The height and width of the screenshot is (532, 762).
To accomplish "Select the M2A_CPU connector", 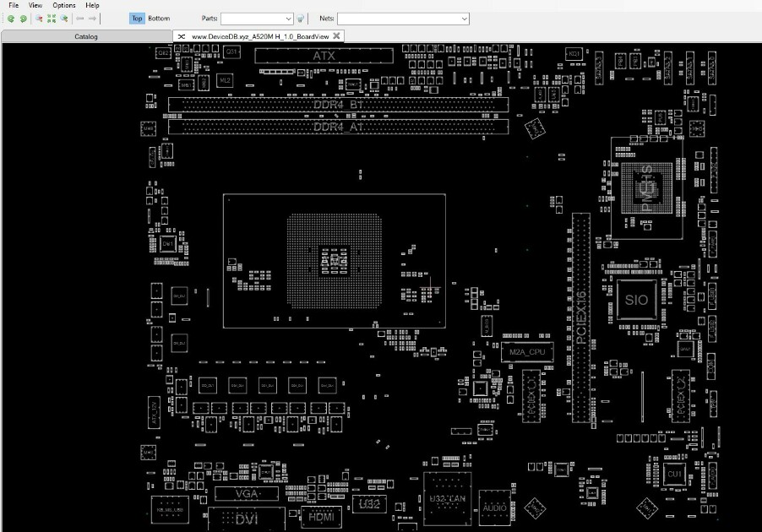I will pyautogui.click(x=527, y=352).
